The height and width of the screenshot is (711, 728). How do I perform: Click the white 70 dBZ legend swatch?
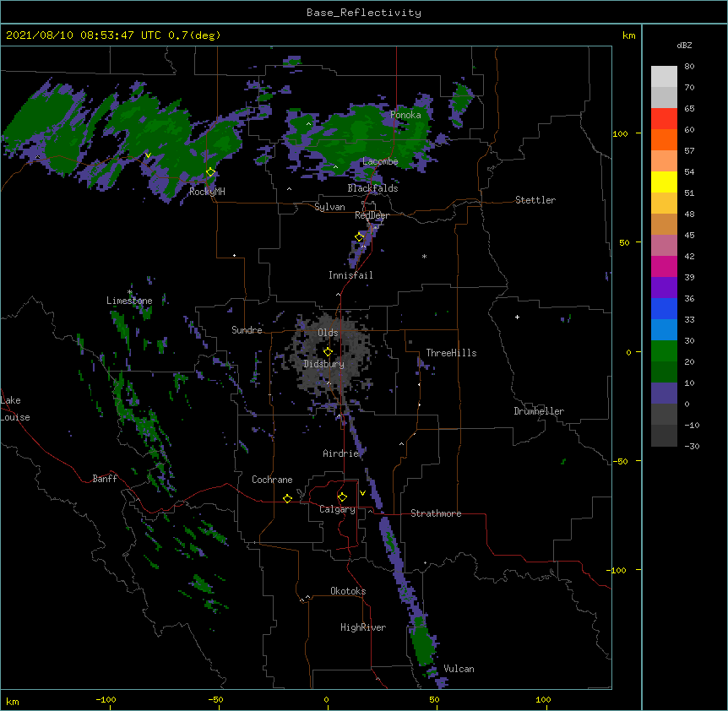pyautogui.click(x=664, y=77)
